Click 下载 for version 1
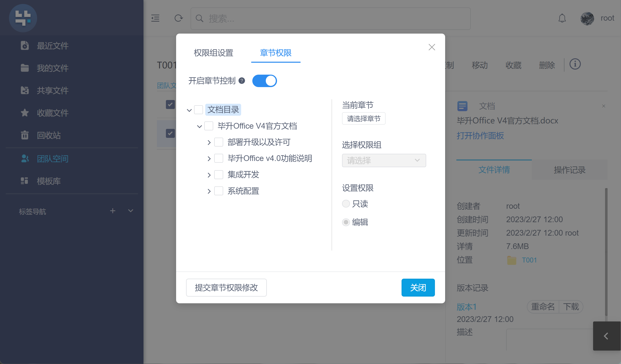The image size is (621, 364). [571, 307]
